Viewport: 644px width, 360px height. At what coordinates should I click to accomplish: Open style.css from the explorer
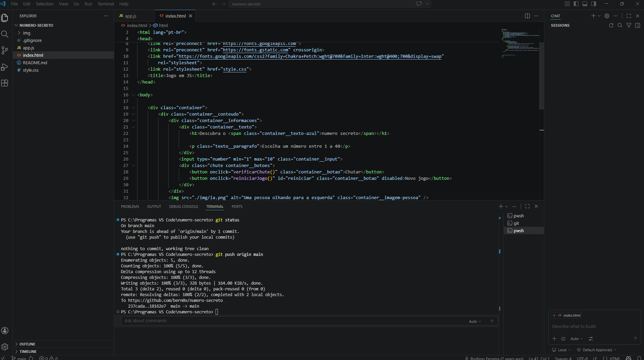point(31,70)
